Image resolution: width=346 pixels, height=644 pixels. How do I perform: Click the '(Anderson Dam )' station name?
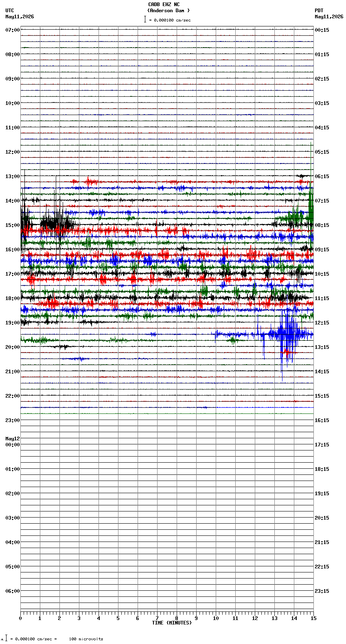point(169,11)
